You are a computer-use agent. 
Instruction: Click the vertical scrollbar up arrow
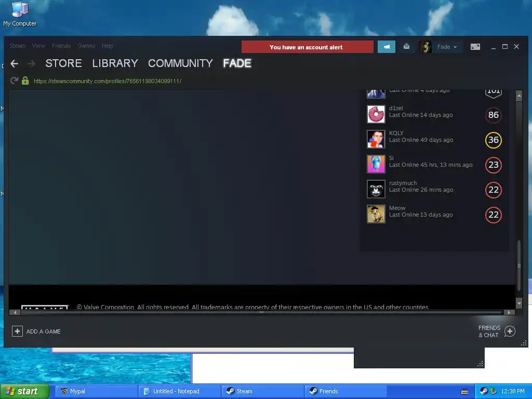519,96
